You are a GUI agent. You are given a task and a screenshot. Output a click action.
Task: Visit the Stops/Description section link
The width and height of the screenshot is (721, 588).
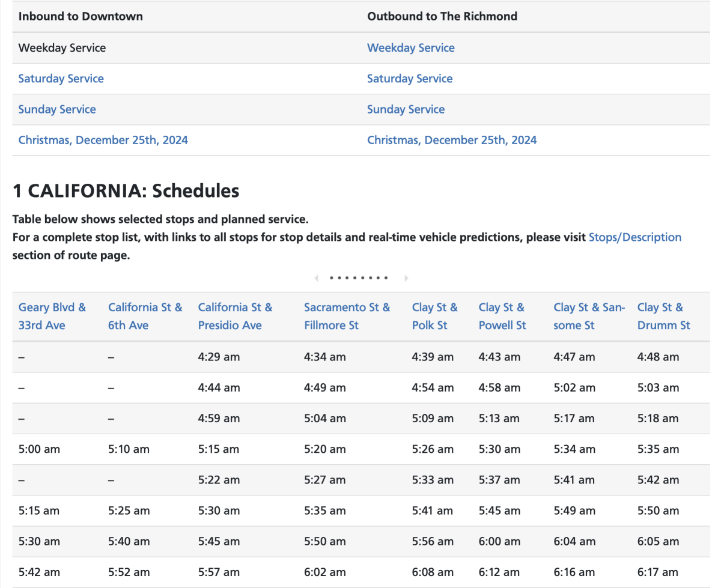point(635,237)
